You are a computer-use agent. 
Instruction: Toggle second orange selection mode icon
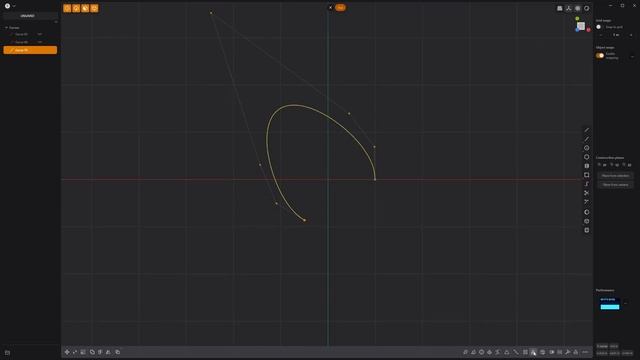click(x=76, y=8)
